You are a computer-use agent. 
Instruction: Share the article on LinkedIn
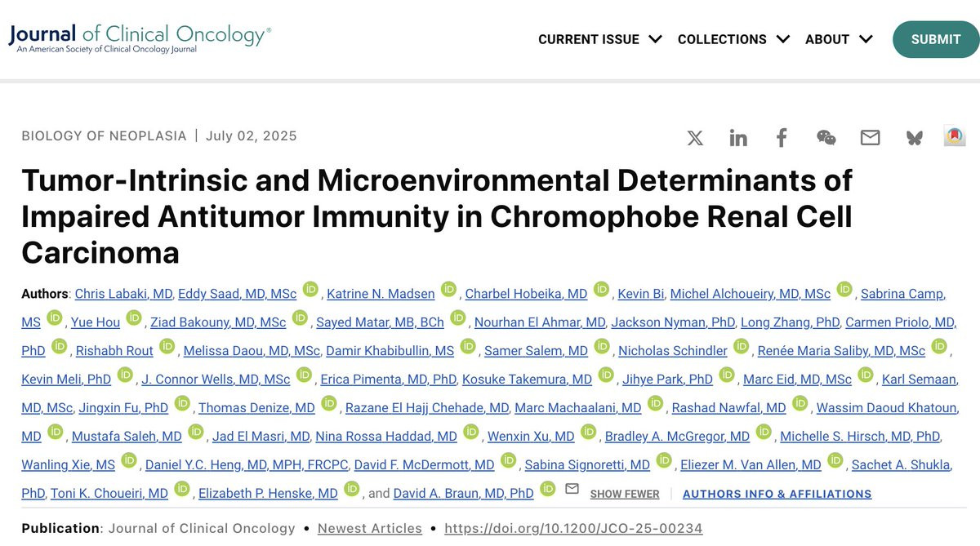tap(738, 138)
